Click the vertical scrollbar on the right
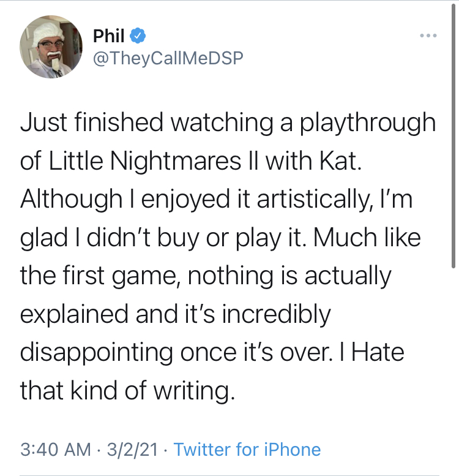Image resolution: width=459 pixels, height=476 pixels. click(x=453, y=136)
